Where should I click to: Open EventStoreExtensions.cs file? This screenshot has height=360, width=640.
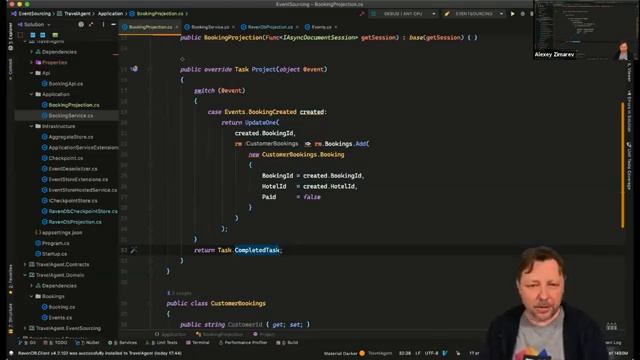click(78, 179)
